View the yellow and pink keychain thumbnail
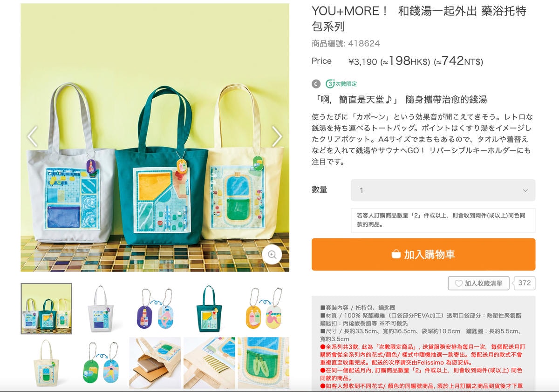Viewport: 559px width, 392px height. (x=264, y=309)
